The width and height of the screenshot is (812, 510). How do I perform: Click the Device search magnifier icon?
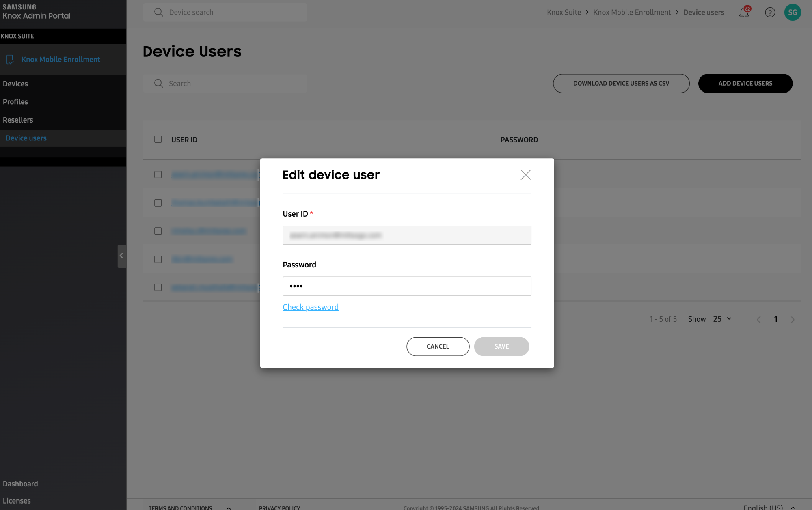tap(159, 12)
